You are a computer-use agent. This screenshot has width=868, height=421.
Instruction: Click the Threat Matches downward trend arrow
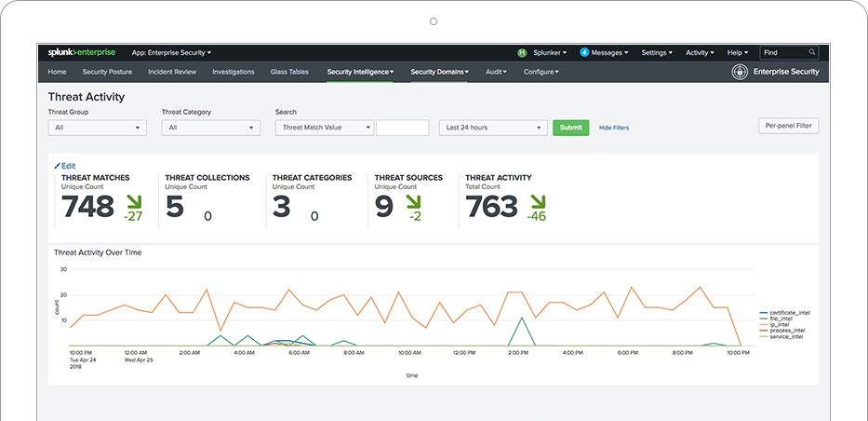(x=134, y=201)
